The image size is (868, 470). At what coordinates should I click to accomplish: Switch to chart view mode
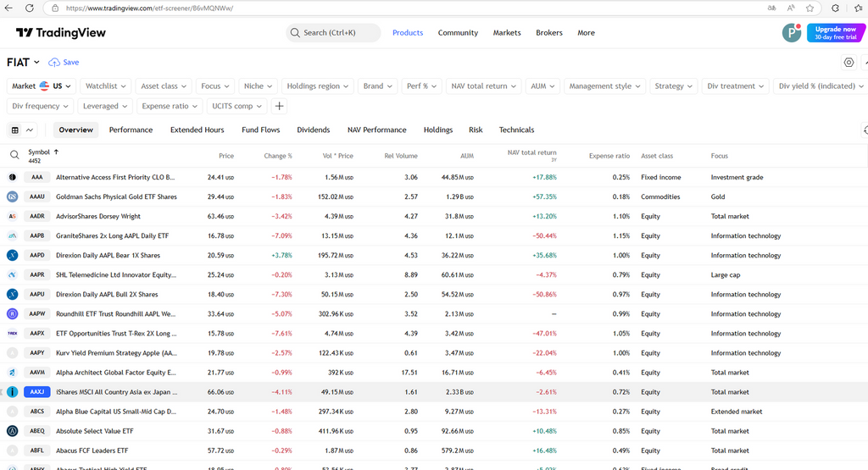pyautogui.click(x=31, y=130)
